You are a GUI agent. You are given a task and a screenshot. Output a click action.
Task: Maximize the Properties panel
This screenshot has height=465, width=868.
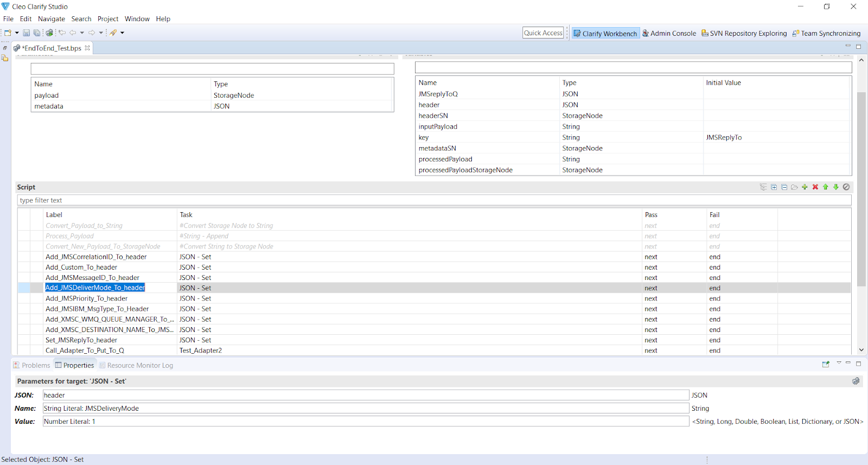click(858, 364)
